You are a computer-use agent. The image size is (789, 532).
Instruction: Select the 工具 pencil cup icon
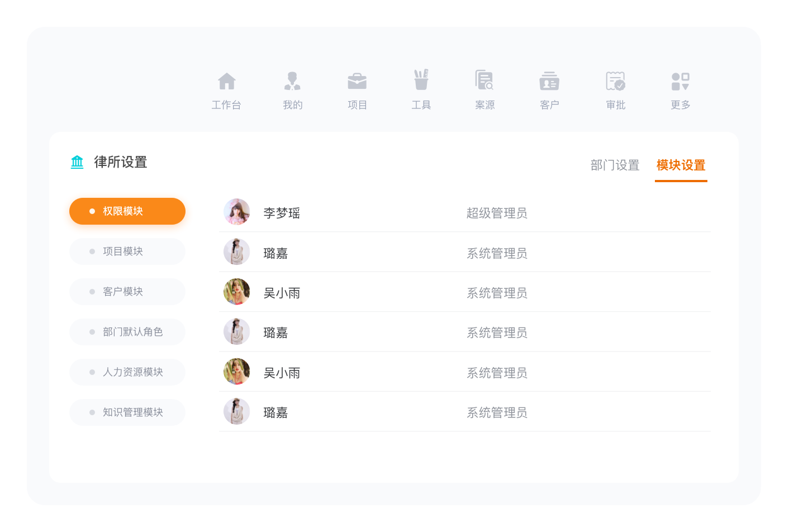(421, 80)
